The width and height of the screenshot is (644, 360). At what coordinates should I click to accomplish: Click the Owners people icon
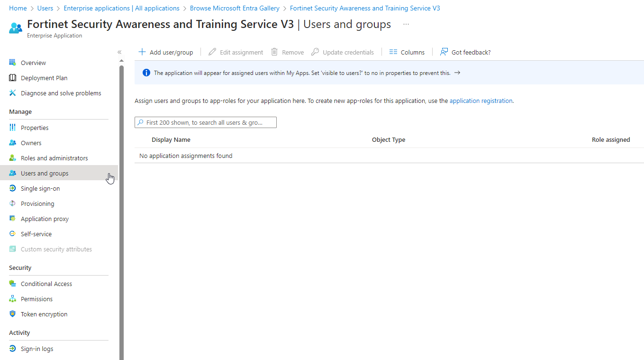pos(13,143)
